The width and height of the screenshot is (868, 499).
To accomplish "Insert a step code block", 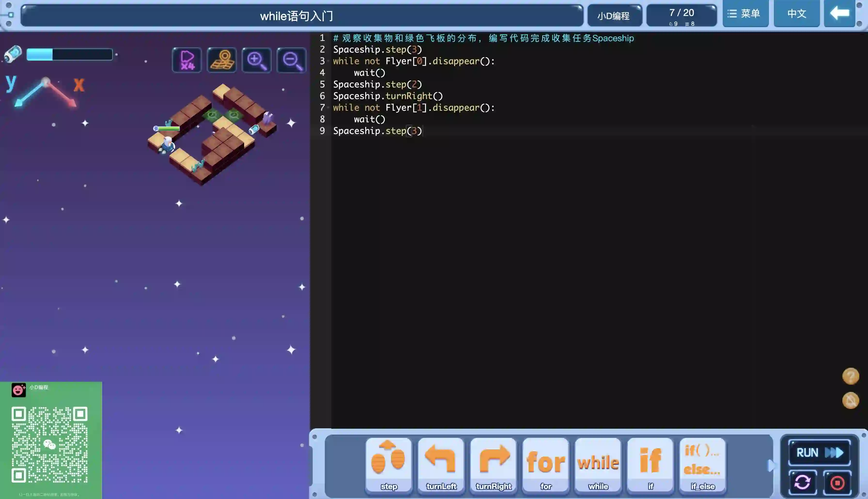I will coord(388,464).
